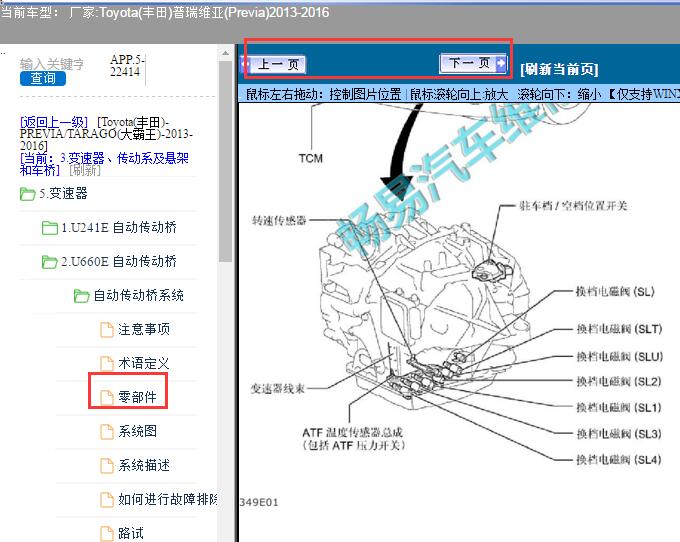680x542 pixels.
Task: Click the right arrow icon on 下一页
Action: click(500, 63)
